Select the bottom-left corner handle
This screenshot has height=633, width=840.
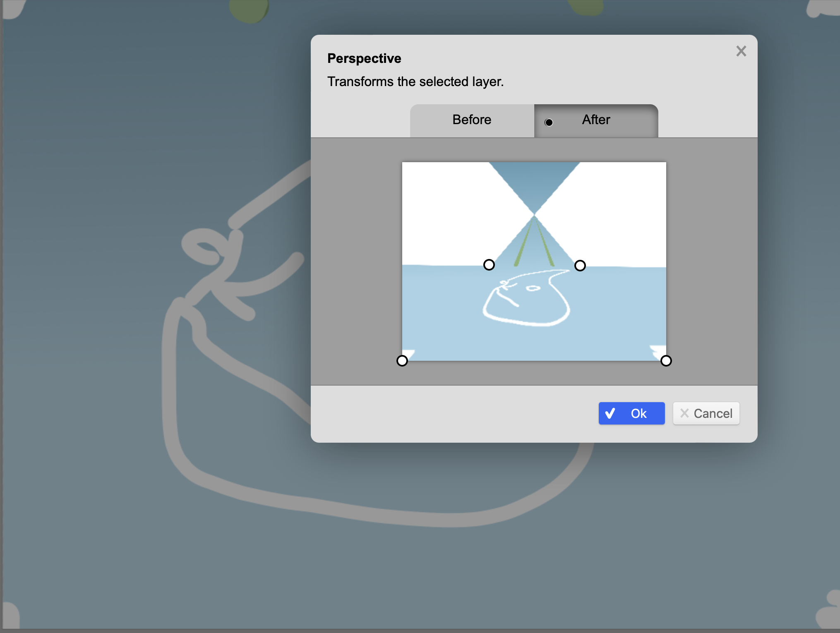(x=402, y=361)
